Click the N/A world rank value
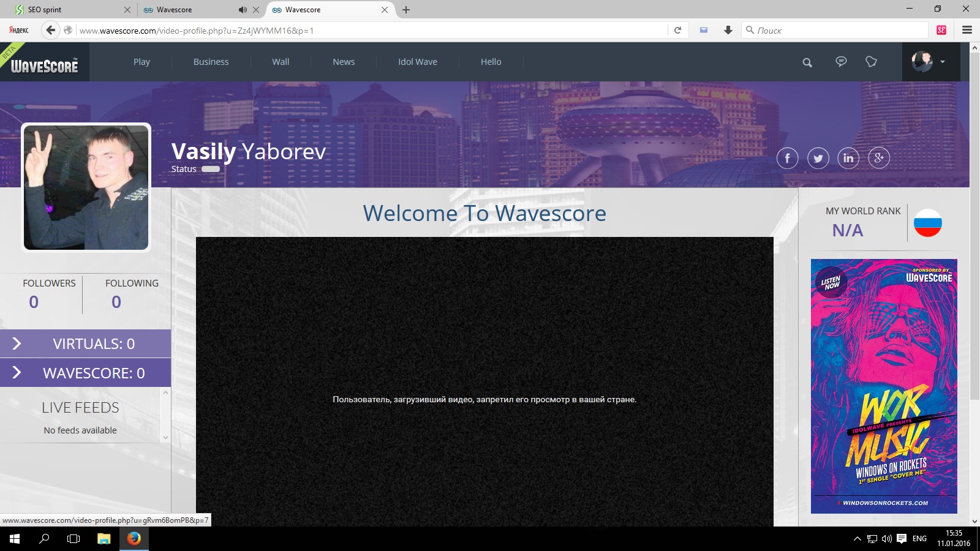Image resolution: width=980 pixels, height=551 pixels. click(848, 230)
